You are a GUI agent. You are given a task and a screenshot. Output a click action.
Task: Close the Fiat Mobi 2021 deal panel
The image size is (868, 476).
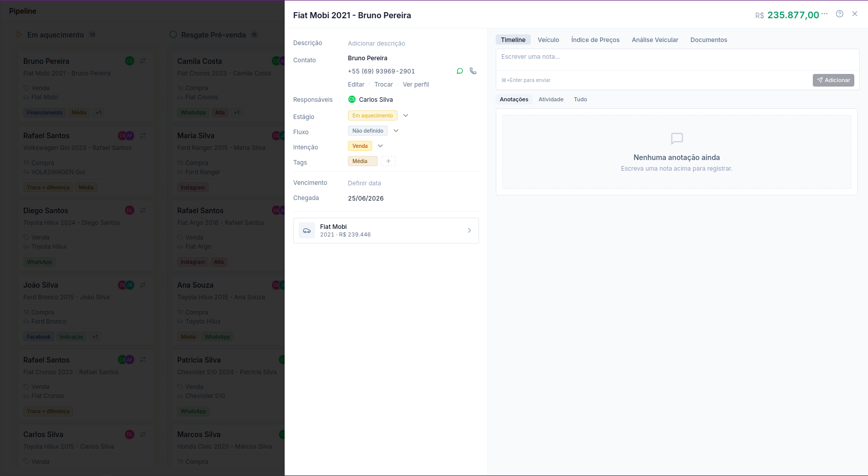(x=855, y=14)
